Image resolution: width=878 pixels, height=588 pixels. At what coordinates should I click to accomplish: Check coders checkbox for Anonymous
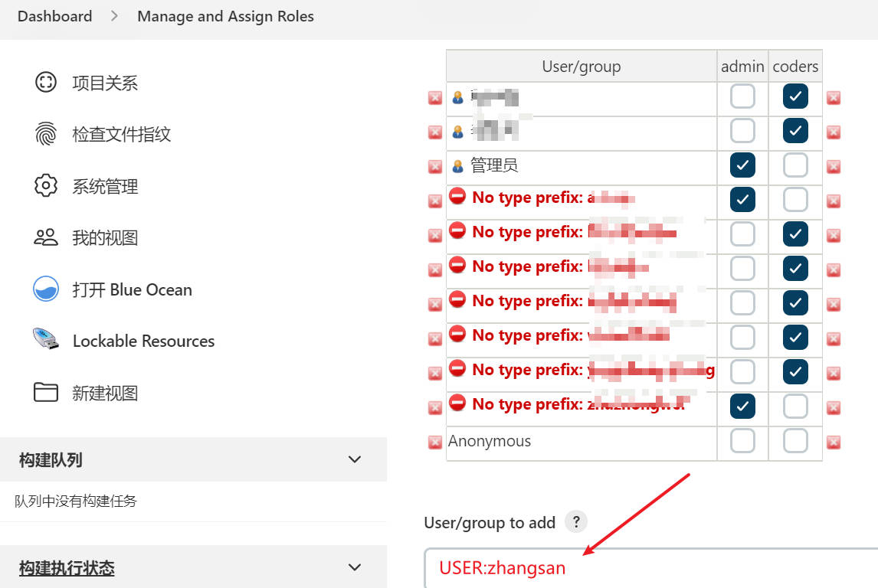coord(795,441)
